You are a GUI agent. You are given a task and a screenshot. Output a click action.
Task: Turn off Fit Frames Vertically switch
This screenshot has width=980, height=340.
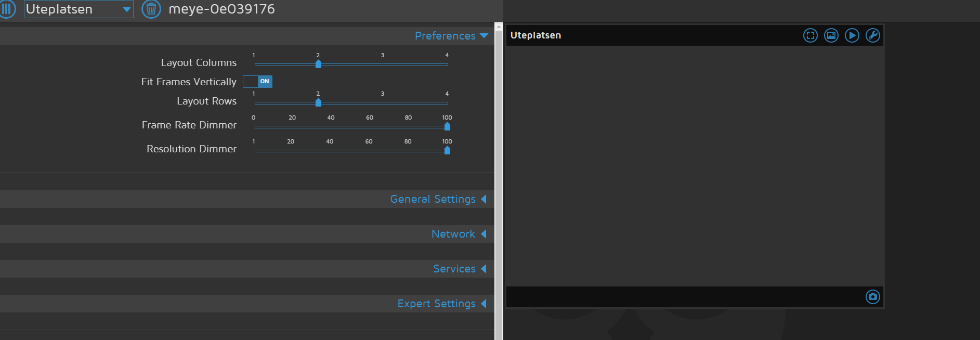pos(258,82)
